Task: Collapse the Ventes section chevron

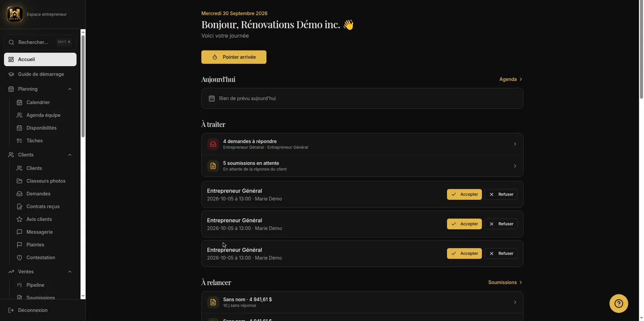Action: [x=70, y=272]
